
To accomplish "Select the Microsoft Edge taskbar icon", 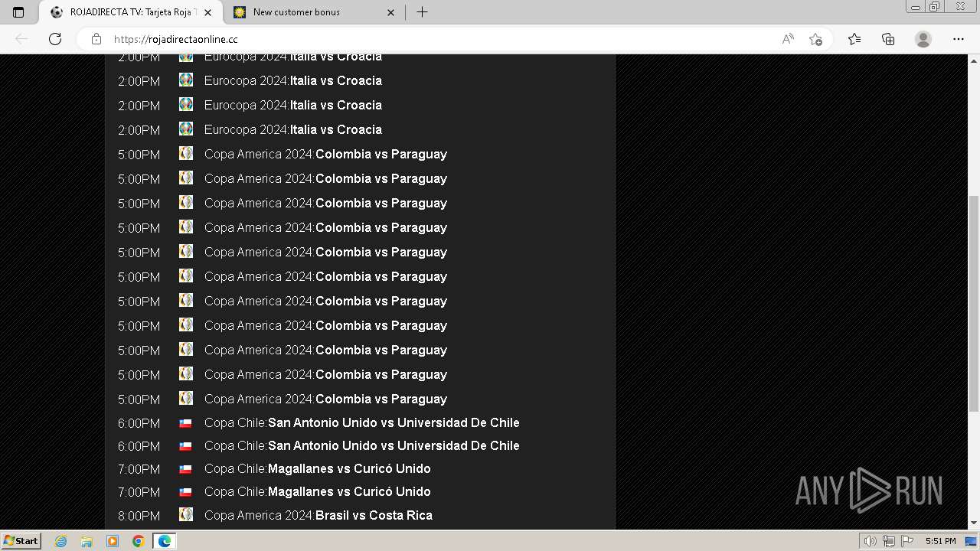I will (x=165, y=541).
